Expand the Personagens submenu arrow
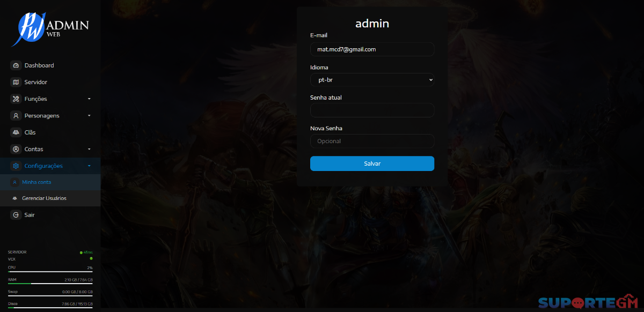 [x=89, y=116]
